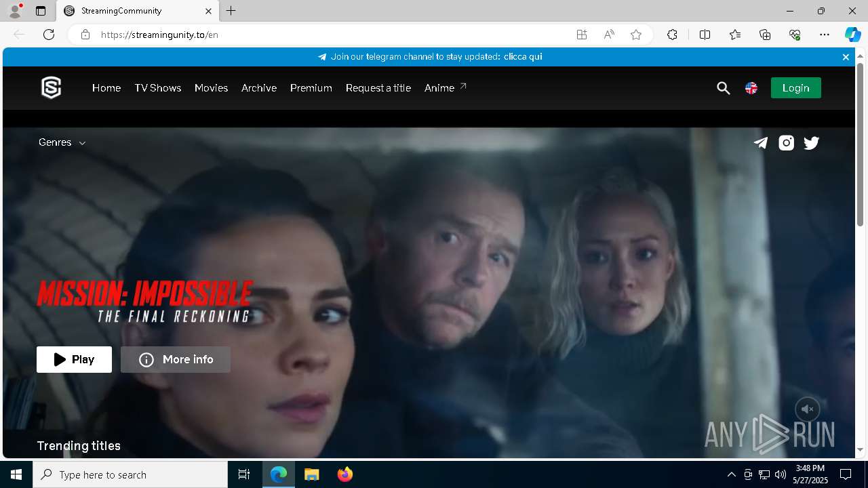Viewport: 868px width, 488px height.
Task: Launch Firefox from the taskbar
Action: (344, 474)
